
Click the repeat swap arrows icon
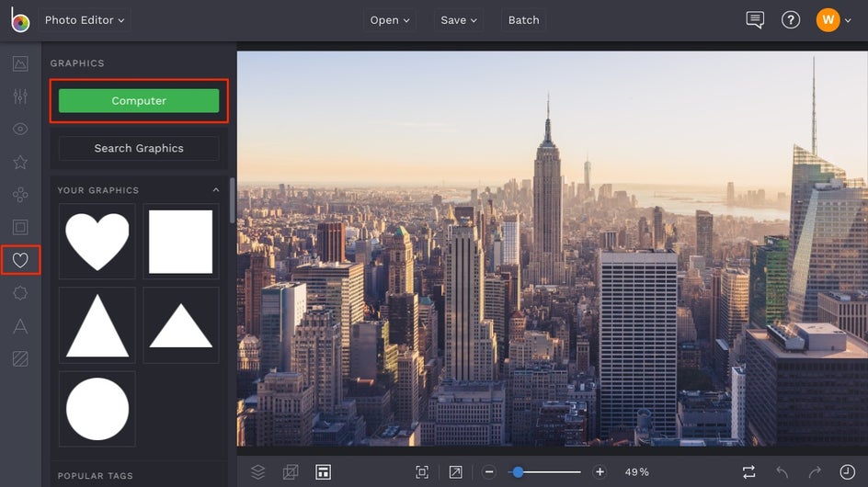(x=748, y=472)
